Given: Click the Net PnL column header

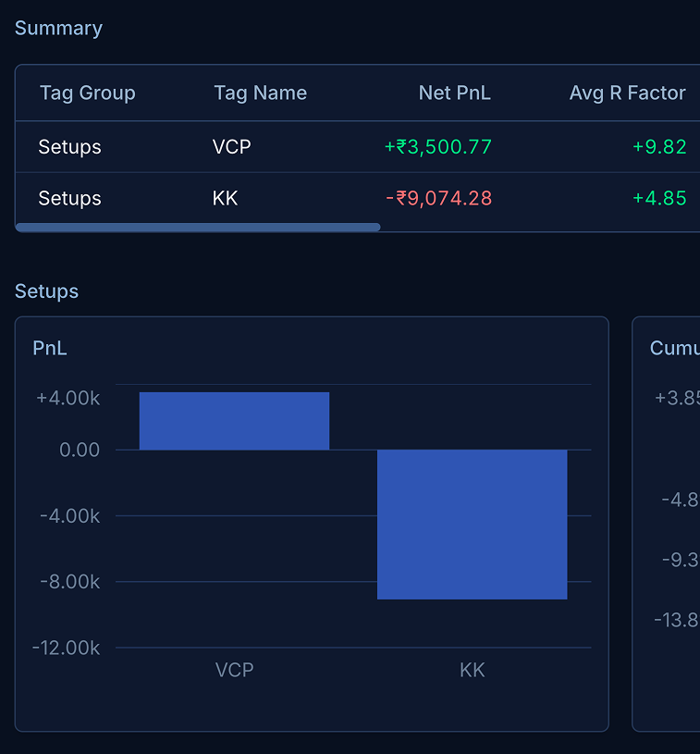Looking at the screenshot, I should [454, 93].
